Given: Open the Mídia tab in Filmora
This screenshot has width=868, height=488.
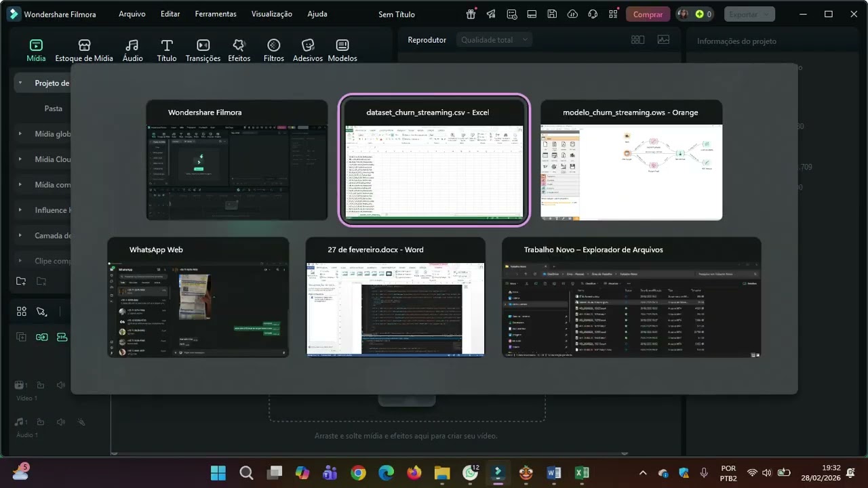Looking at the screenshot, I should tap(36, 51).
